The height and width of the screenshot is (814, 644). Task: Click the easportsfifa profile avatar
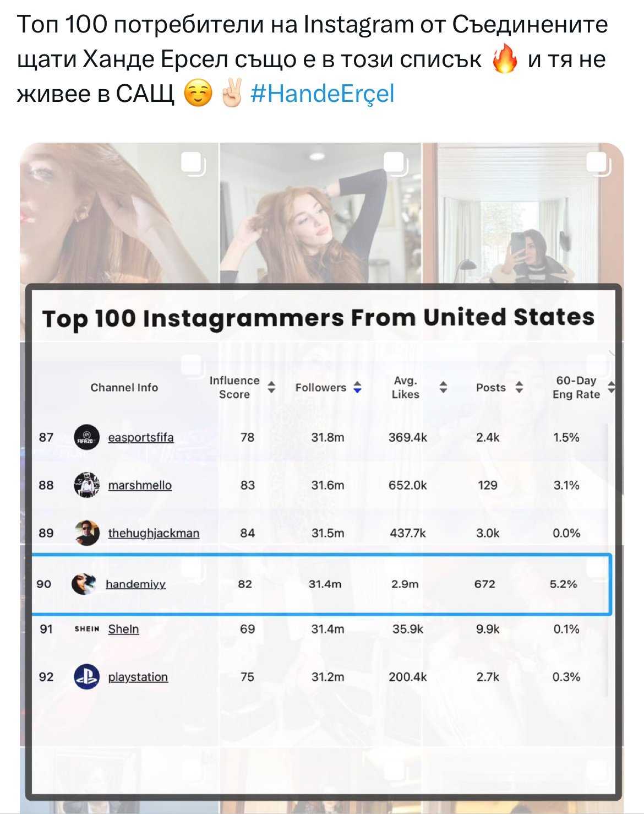tap(86, 437)
